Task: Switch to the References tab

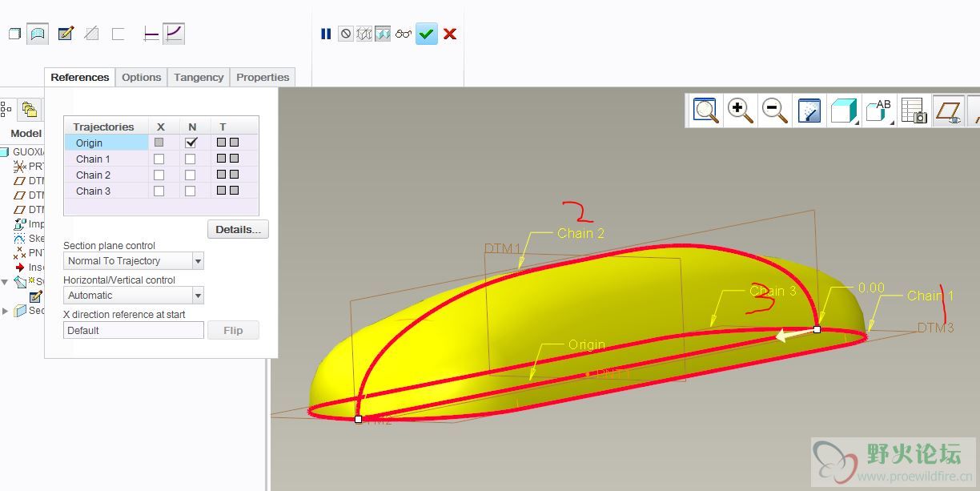Action: (80, 77)
